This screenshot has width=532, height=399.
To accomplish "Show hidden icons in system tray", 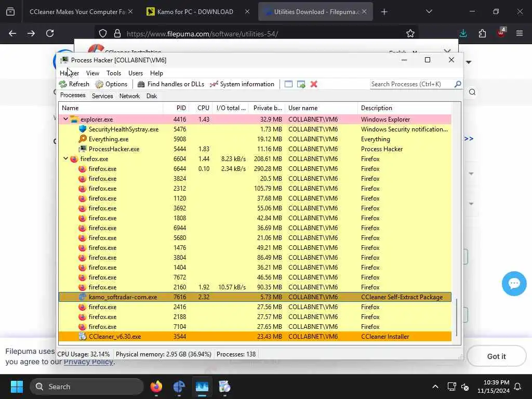I will [435, 387].
